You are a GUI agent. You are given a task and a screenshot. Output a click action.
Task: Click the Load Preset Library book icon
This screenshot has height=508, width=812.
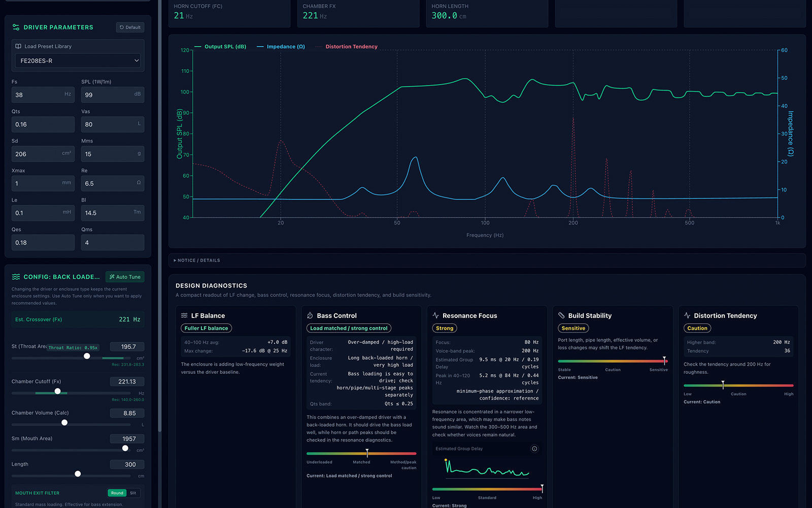click(18, 46)
